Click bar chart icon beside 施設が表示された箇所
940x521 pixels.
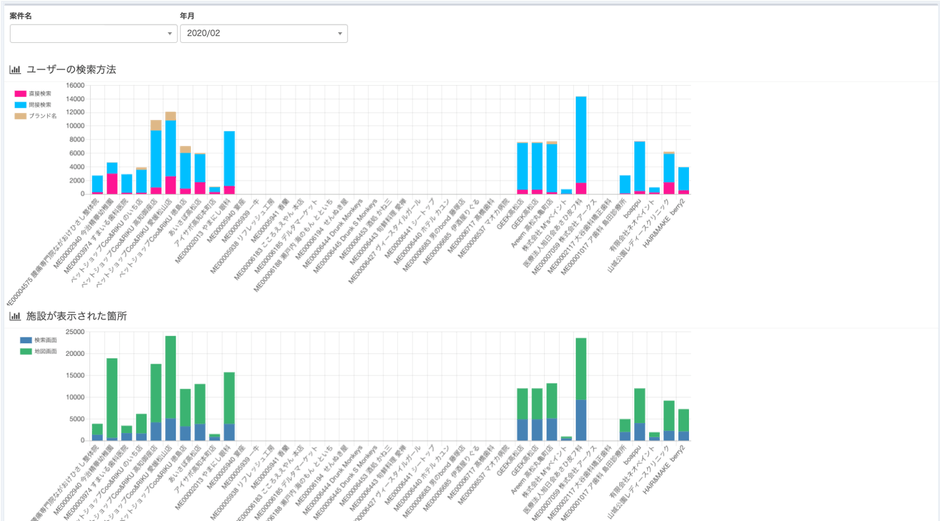point(15,316)
